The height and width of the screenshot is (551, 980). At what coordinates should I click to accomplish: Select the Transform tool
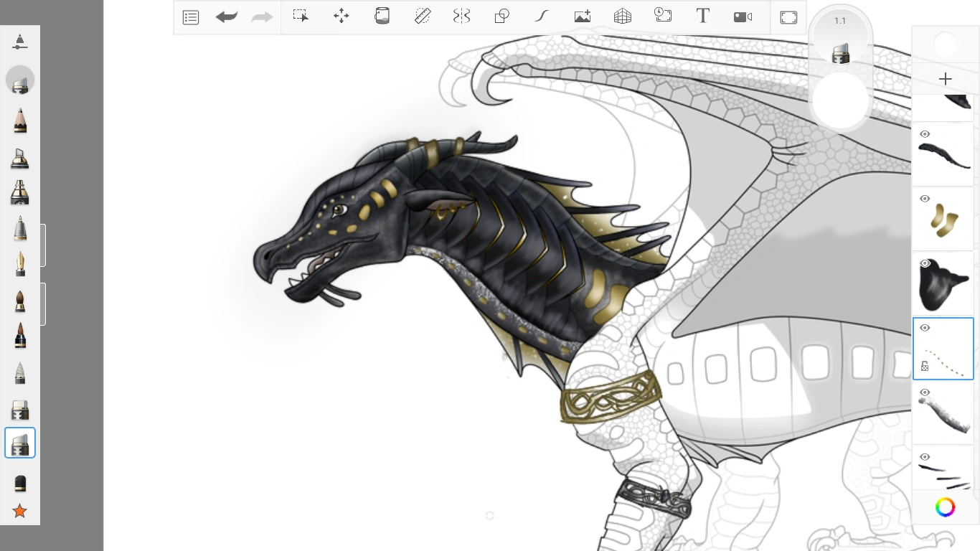click(341, 16)
